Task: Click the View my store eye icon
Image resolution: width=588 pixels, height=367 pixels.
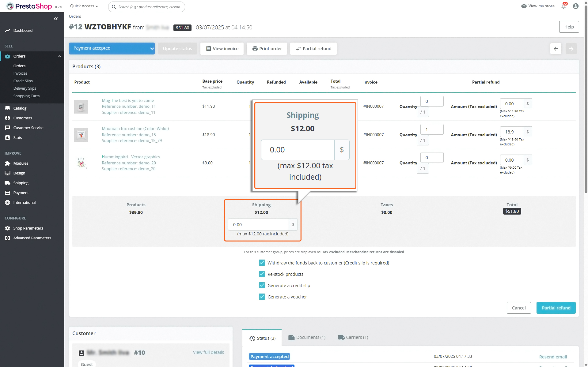Action: tap(524, 6)
